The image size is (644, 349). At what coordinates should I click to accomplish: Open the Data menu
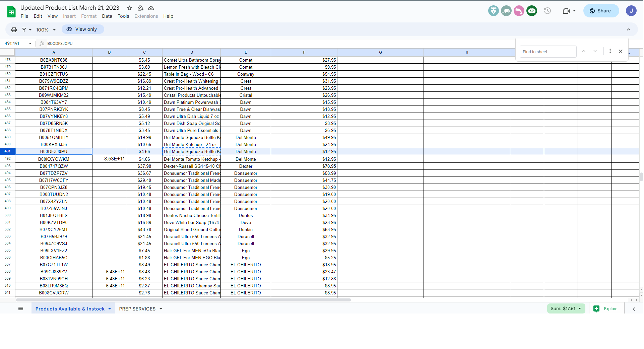[107, 16]
